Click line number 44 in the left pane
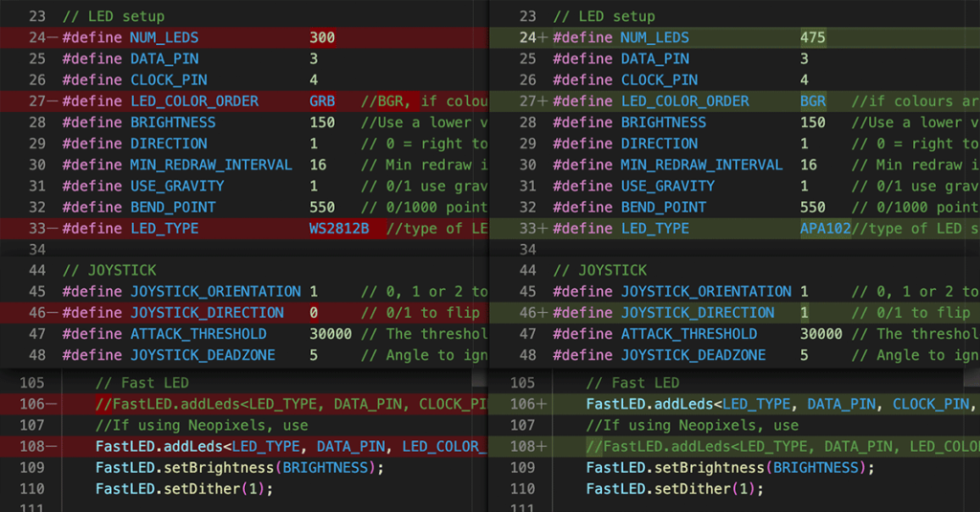 (x=37, y=271)
